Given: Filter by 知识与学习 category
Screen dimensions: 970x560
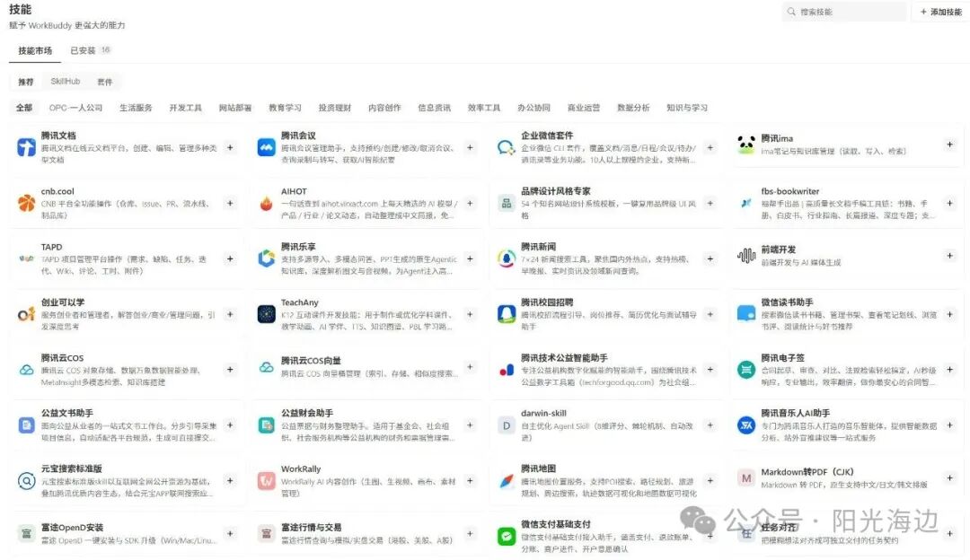Looking at the screenshot, I should [x=687, y=108].
